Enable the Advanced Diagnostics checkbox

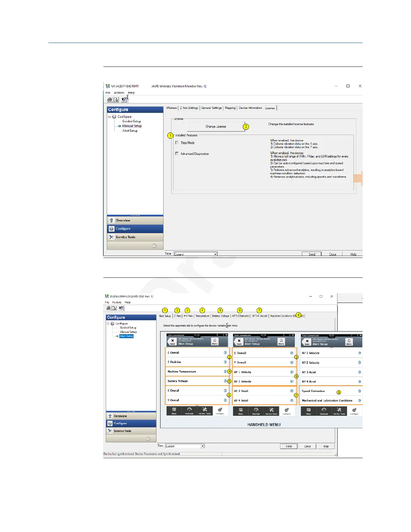point(177,153)
